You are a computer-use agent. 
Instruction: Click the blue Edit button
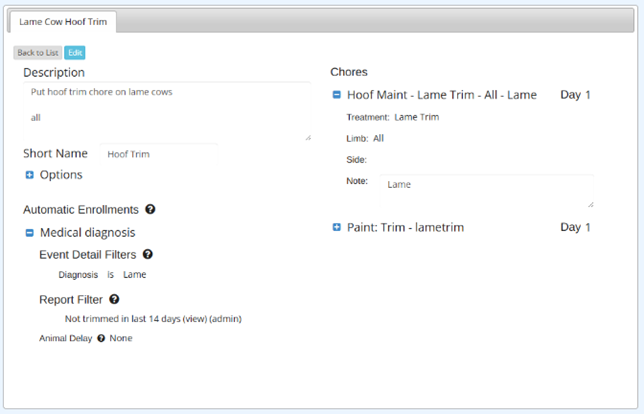[75, 53]
